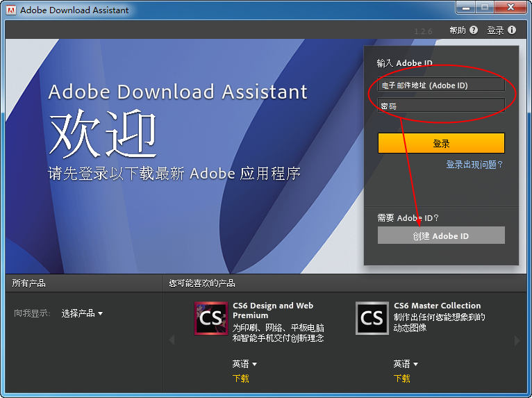Click 下载 for CS6 Master Collection
532x398 pixels.
[401, 379]
